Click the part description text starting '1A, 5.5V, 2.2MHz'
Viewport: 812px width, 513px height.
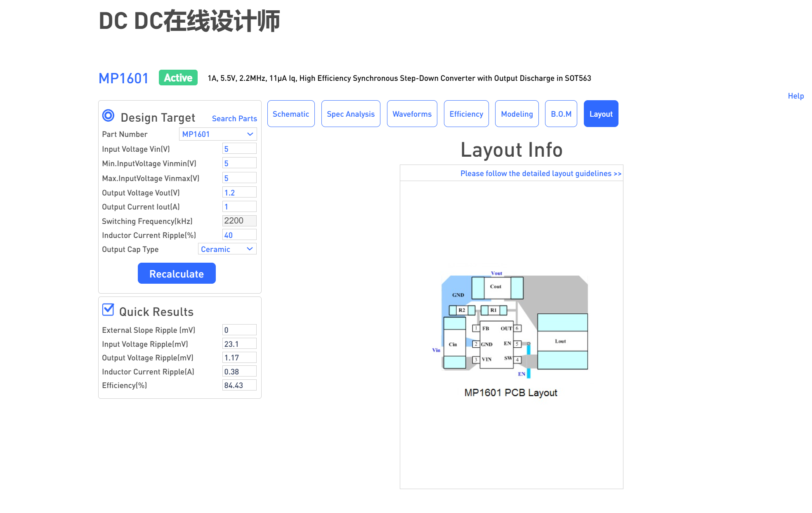click(399, 78)
